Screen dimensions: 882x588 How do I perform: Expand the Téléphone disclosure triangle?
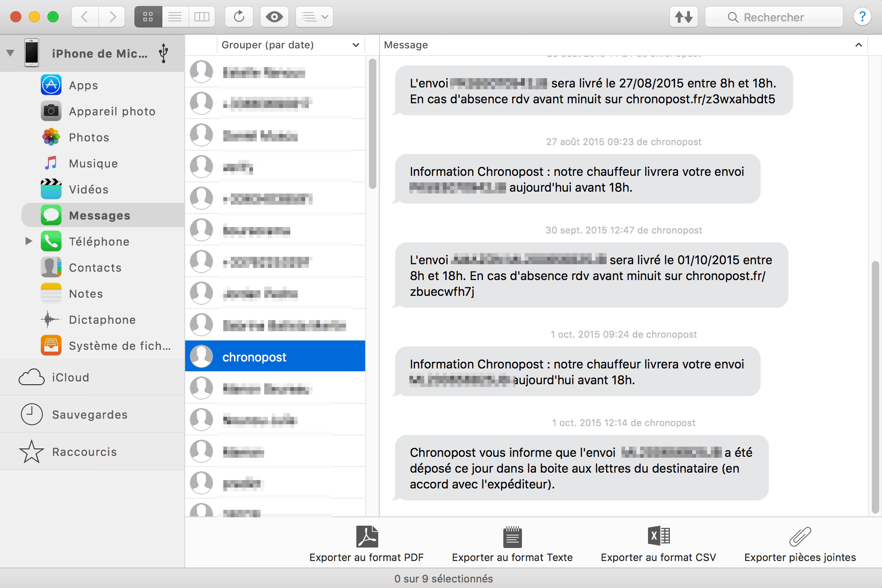28,241
